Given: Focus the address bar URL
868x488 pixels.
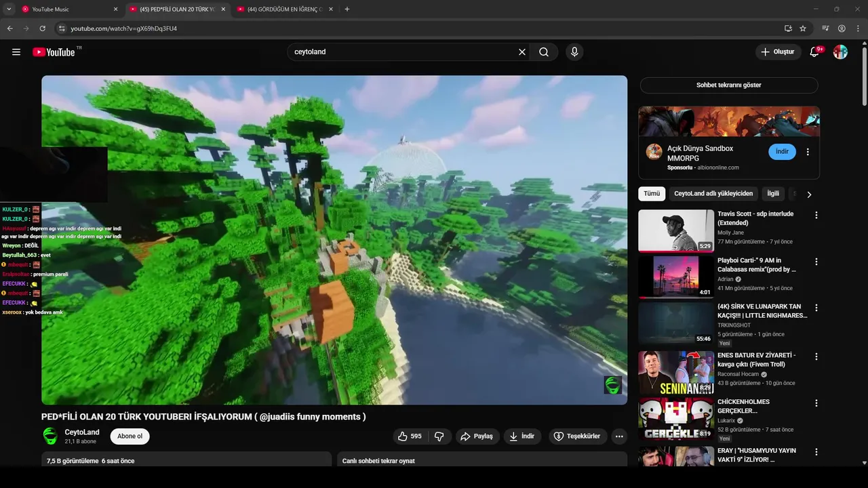Looking at the screenshot, I should tap(124, 28).
